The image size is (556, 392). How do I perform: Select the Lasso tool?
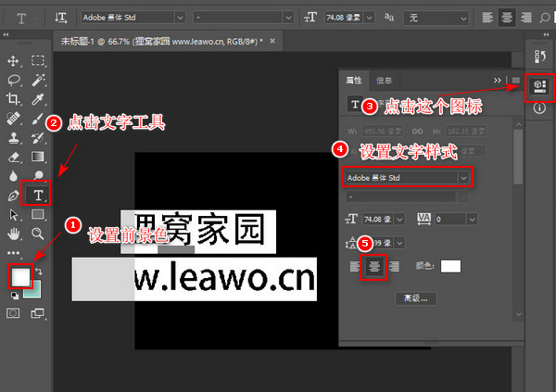[x=14, y=81]
